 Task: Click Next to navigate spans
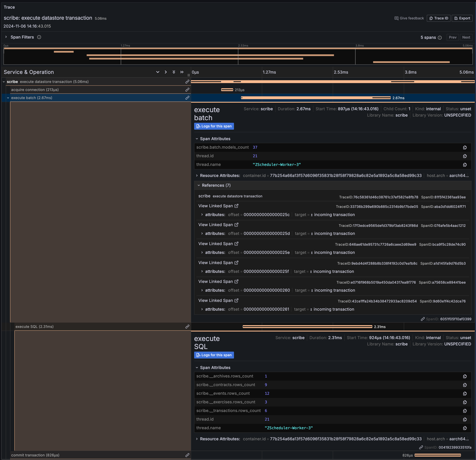pos(466,37)
